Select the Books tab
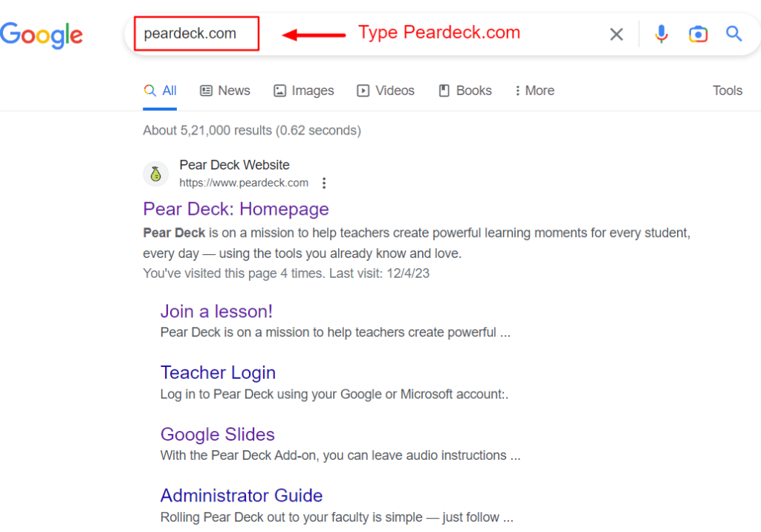Viewport: 761px width, 532px height. tap(465, 91)
